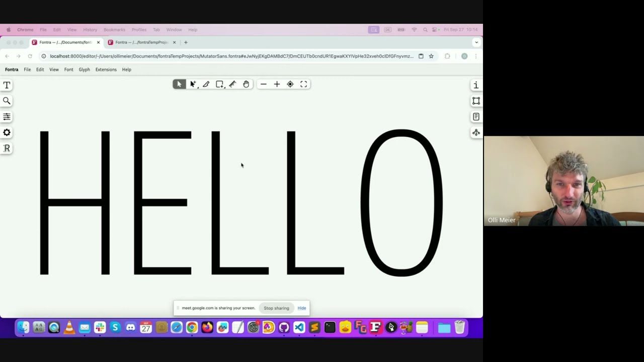Open the Glyph search panel
The height and width of the screenshot is (362, 644).
click(x=7, y=101)
